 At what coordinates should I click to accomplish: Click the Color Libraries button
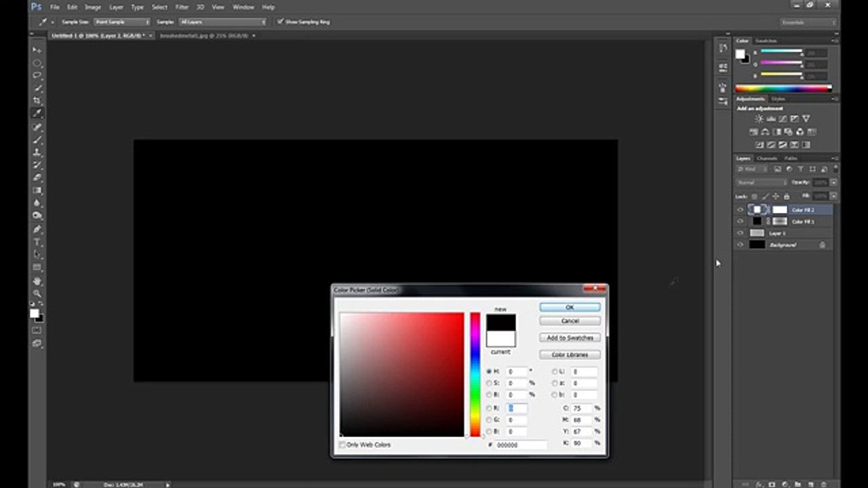click(570, 354)
